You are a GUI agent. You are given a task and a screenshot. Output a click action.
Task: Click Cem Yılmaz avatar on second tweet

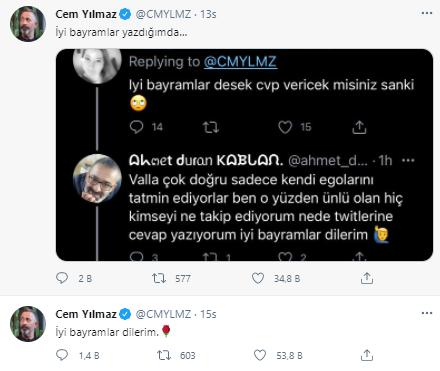coord(28,324)
